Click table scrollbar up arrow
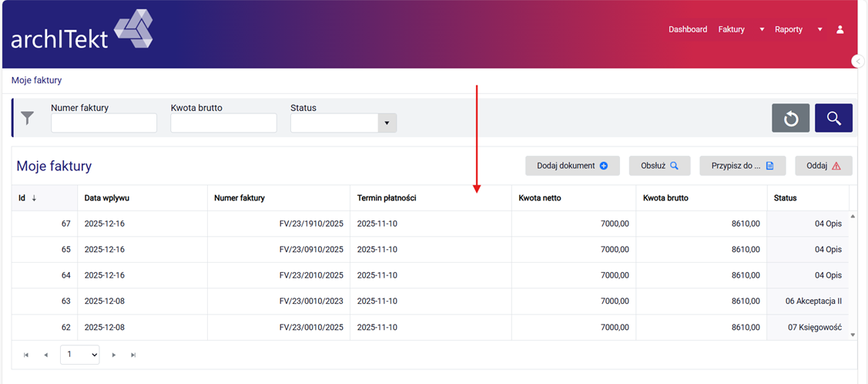The width and height of the screenshot is (868, 384). pos(853,216)
